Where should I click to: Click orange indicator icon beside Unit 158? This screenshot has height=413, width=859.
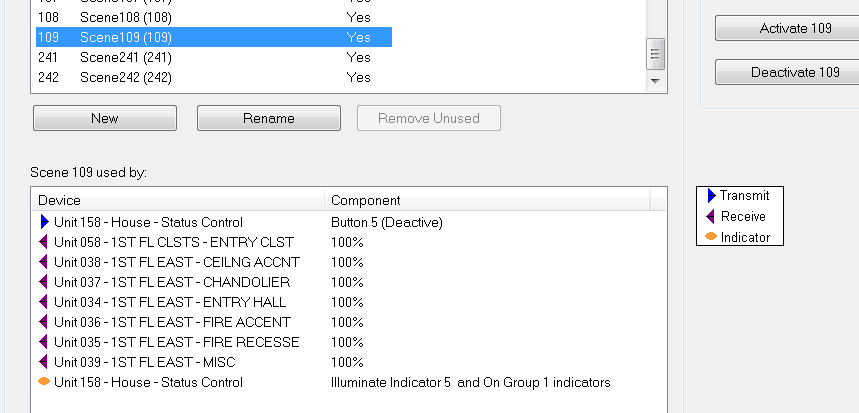[44, 382]
